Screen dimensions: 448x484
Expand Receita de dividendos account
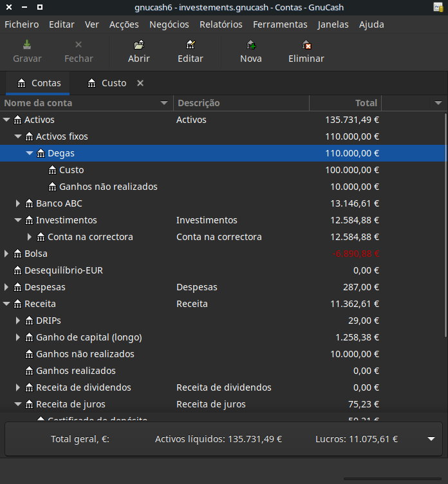click(18, 387)
